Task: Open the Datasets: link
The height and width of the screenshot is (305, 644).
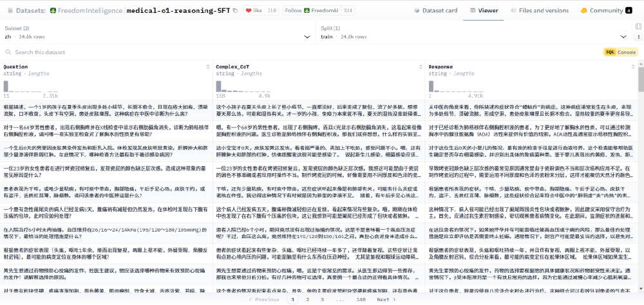Action: click(31, 11)
